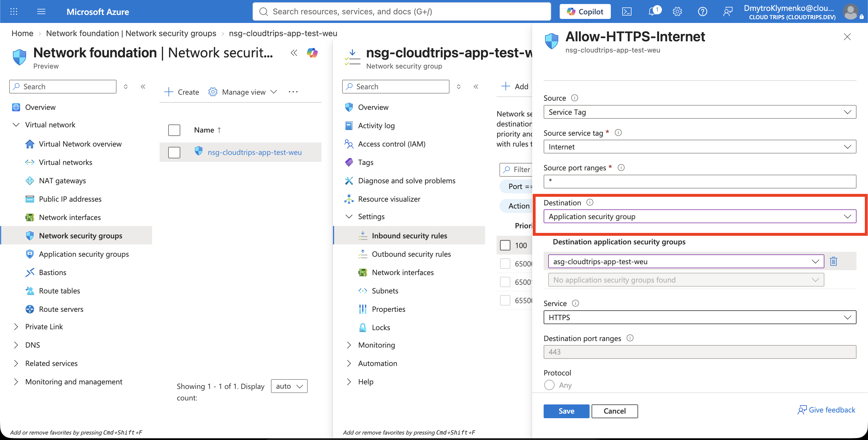Expand the Related services section
The image size is (868, 440).
pyautogui.click(x=16, y=363)
